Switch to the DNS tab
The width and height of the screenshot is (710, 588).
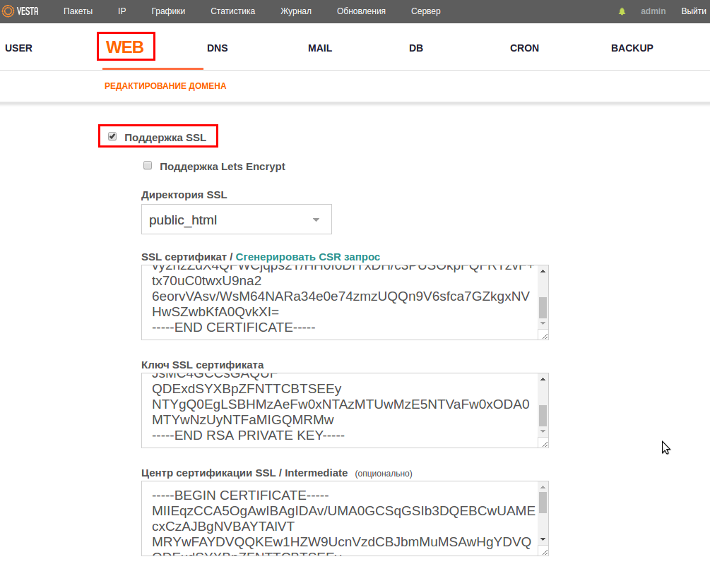[217, 49]
